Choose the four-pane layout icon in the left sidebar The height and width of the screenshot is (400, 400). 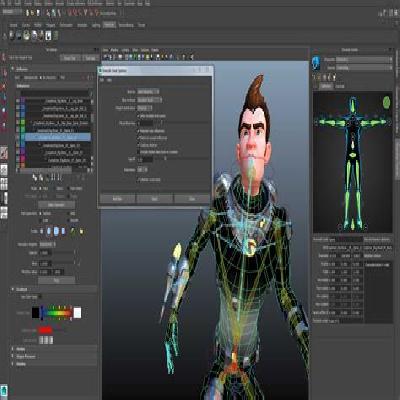click(x=4, y=184)
